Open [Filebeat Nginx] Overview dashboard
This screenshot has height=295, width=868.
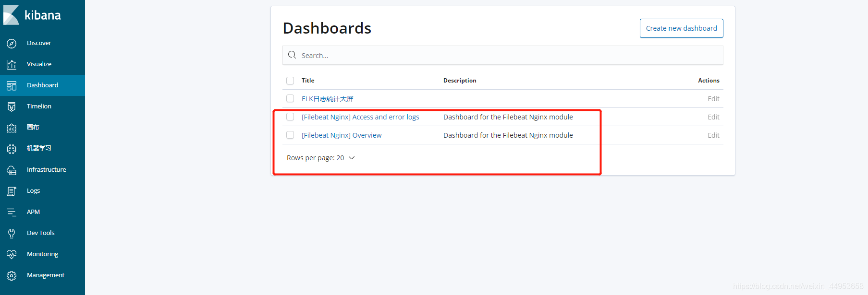click(x=342, y=135)
